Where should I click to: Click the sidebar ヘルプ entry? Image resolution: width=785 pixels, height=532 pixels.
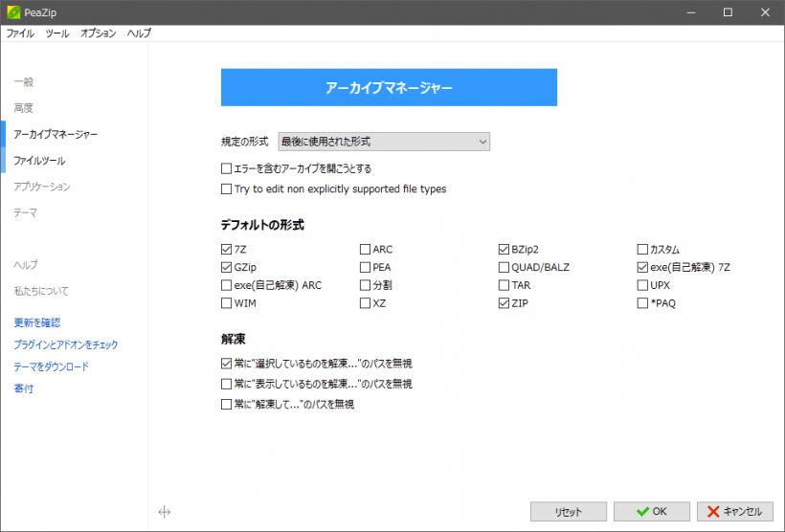point(26,265)
